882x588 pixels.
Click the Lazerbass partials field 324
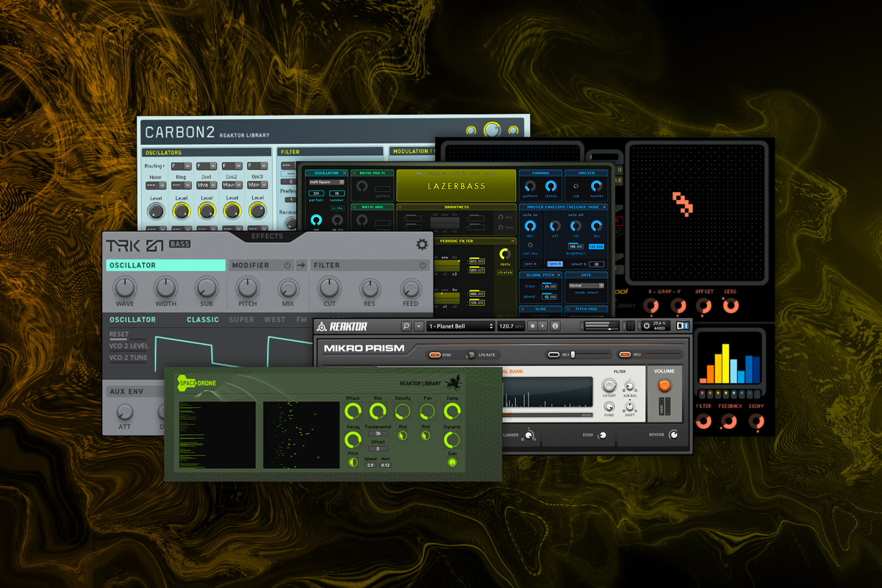click(316, 193)
